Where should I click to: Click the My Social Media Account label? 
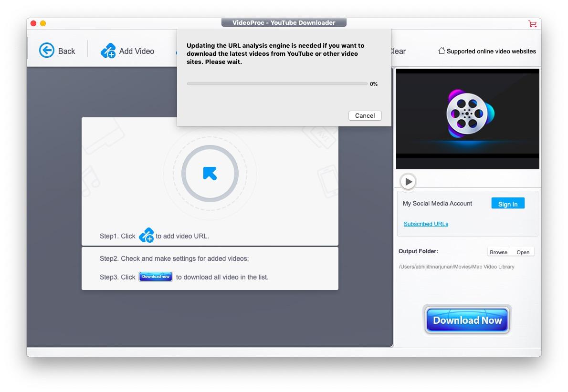437,204
